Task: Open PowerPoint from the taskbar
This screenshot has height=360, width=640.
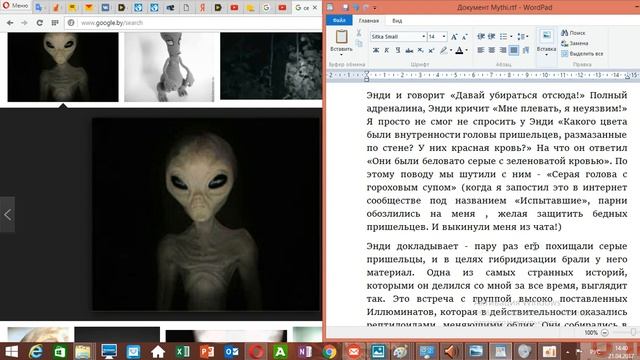Action: click(x=207, y=351)
